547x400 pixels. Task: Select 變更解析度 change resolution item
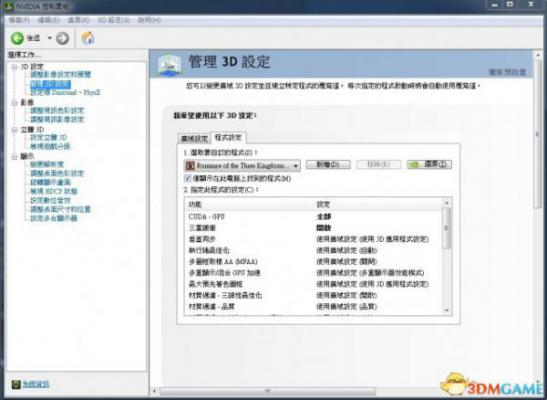47,164
